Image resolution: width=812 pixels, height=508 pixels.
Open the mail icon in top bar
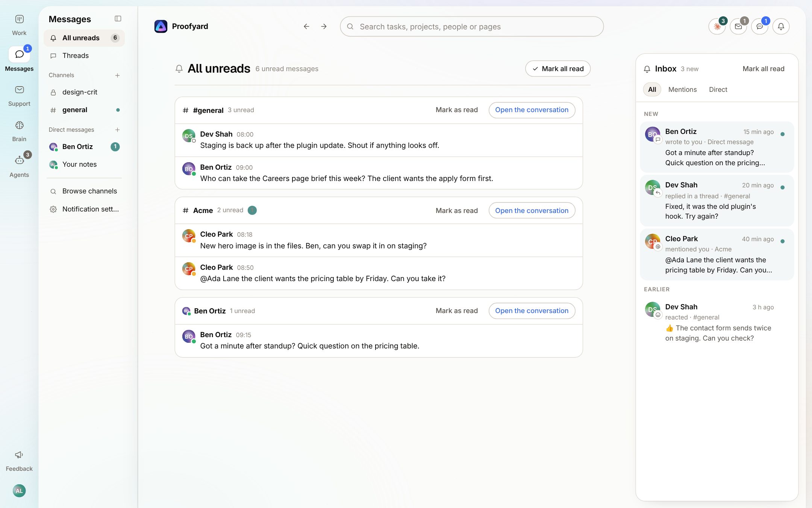point(738,26)
